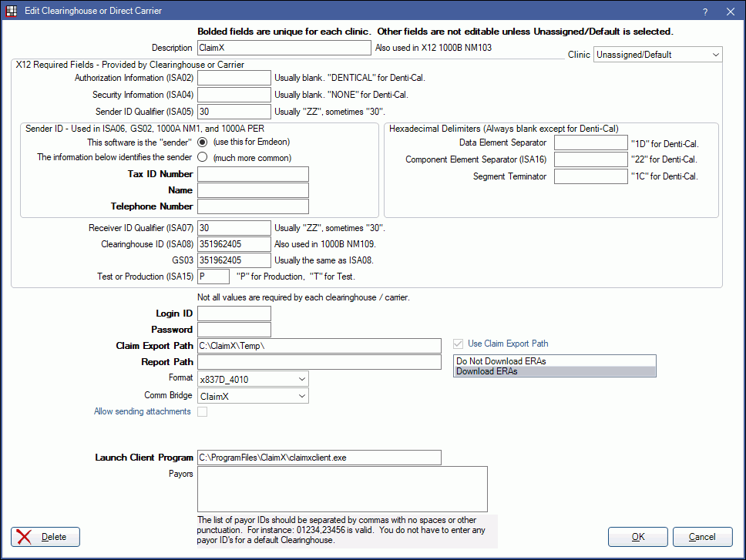The width and height of the screenshot is (746, 560).
Task: Click Receiver ID Qualifier (ISA07) field
Action: pos(234,228)
